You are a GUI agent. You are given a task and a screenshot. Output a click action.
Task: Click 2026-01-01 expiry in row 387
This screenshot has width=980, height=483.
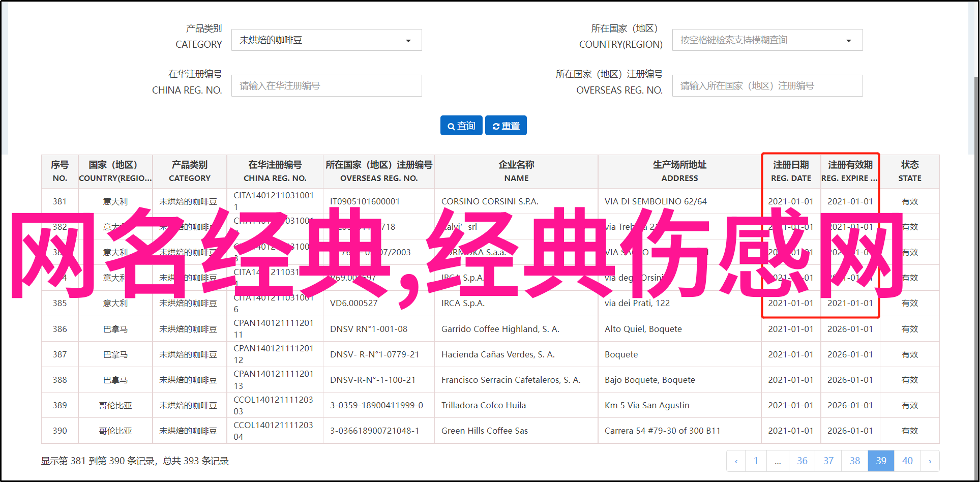850,354
